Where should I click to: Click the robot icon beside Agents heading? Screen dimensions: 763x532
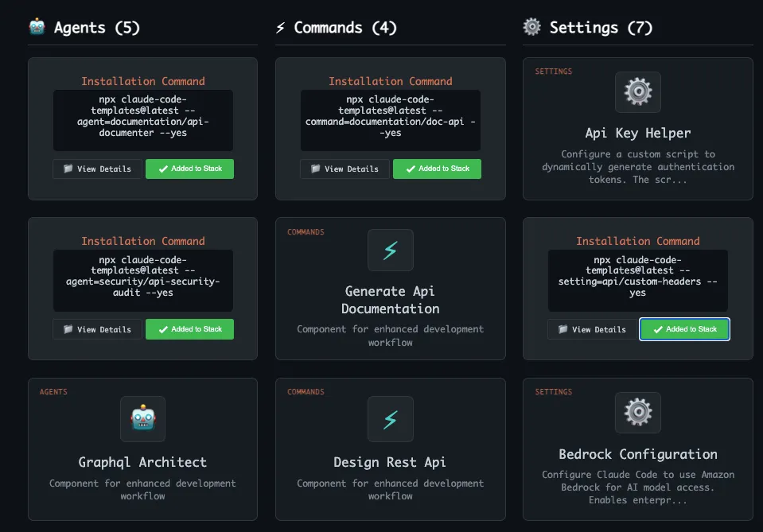click(37, 28)
